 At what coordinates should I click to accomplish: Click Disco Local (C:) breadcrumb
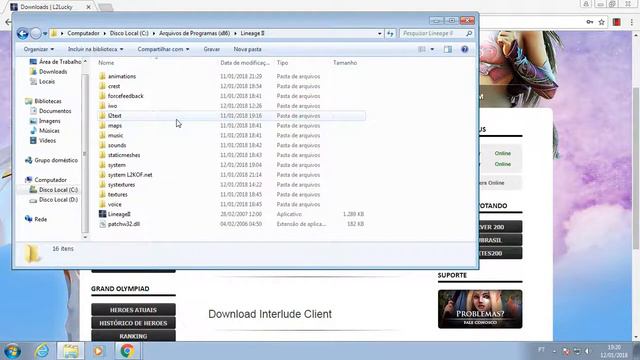pos(129,33)
